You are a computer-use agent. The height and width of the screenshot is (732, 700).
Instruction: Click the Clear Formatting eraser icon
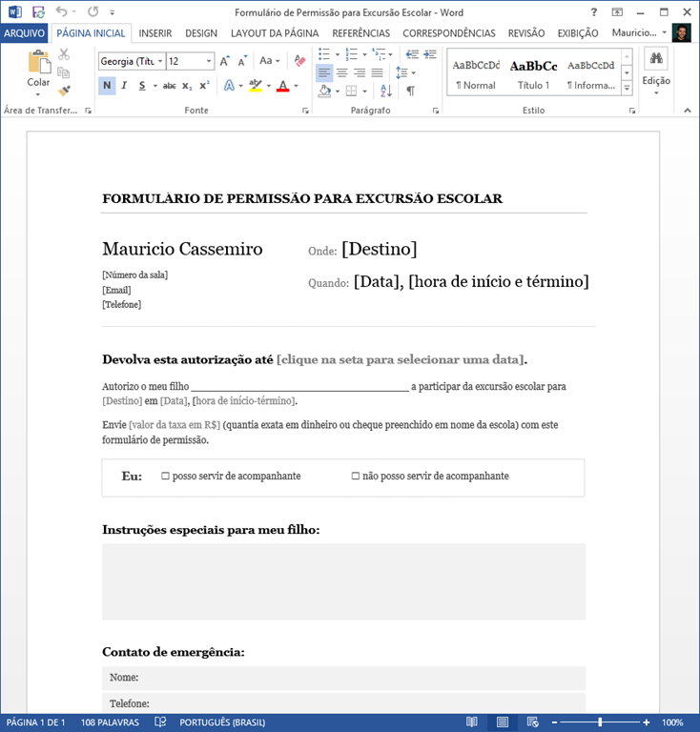tap(299, 61)
